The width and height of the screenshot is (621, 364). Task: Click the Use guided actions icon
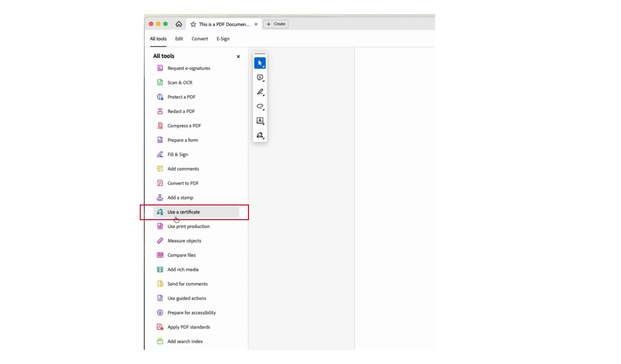coord(160,298)
